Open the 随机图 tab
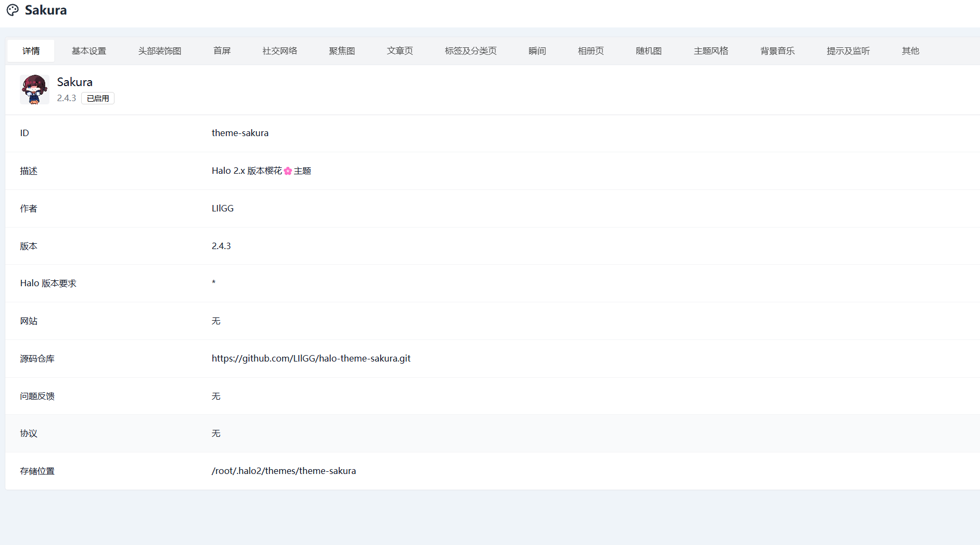The image size is (980, 545). point(648,51)
